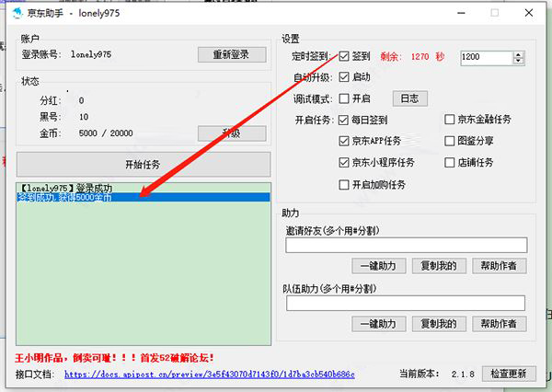Enable the 图鉴分享 checkbox
This screenshot has width=552, height=392.
tap(450, 141)
